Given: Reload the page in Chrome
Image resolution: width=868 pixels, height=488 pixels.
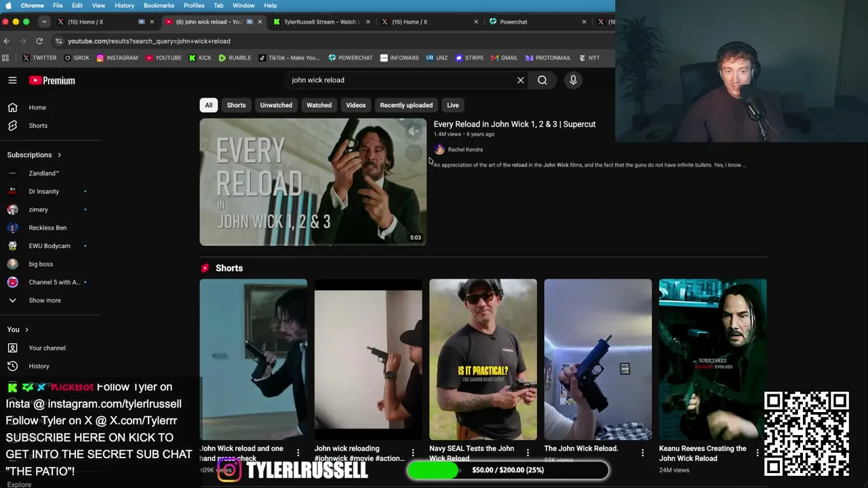Looking at the screenshot, I should [39, 41].
